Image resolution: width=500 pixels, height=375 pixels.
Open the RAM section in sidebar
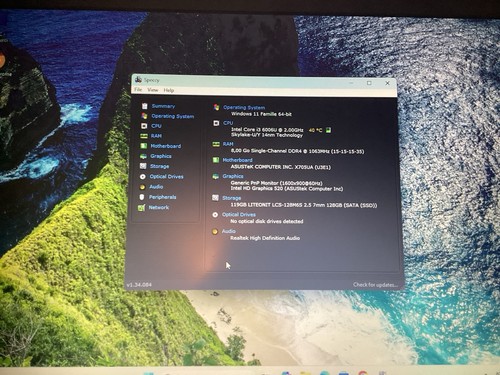click(x=156, y=136)
